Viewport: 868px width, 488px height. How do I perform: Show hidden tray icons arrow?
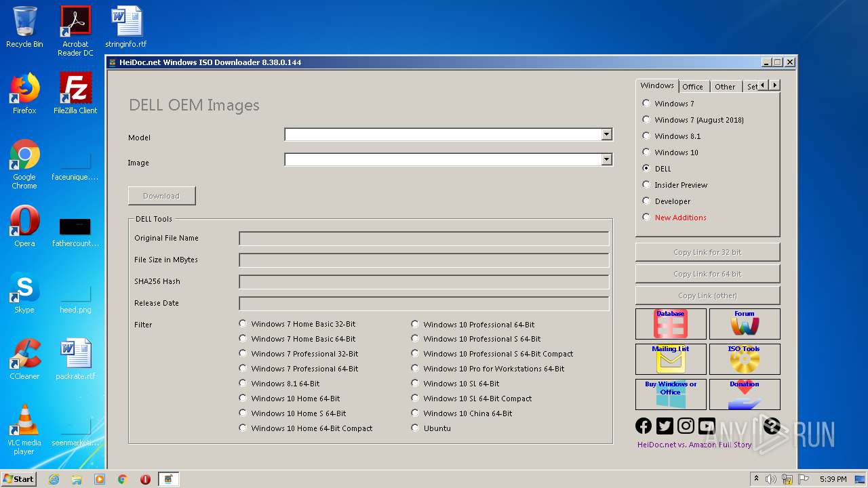point(757,479)
